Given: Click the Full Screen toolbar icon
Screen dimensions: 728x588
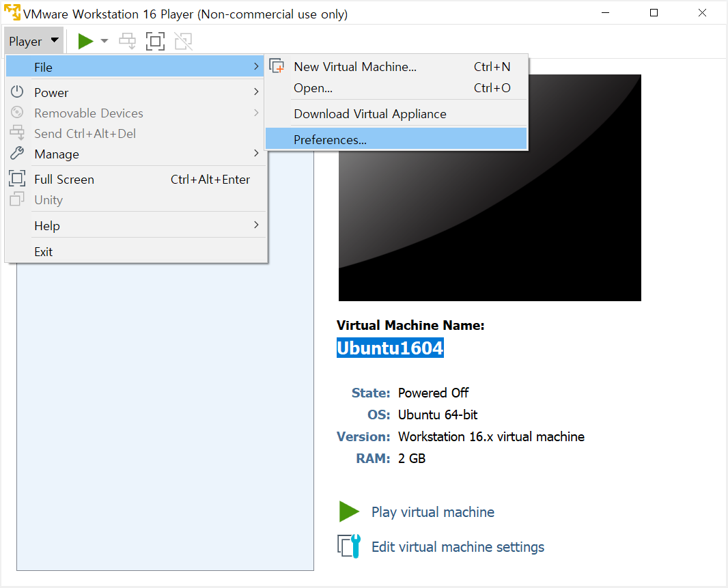Looking at the screenshot, I should 156,42.
